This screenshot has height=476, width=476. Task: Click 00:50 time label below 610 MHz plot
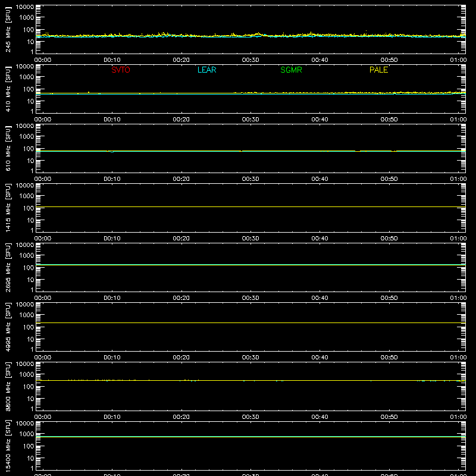point(389,179)
